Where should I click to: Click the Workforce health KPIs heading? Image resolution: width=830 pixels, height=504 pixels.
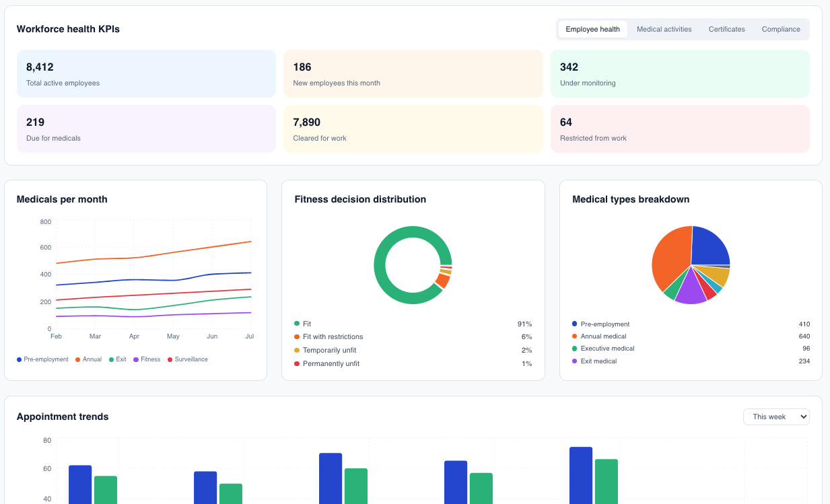coord(68,29)
